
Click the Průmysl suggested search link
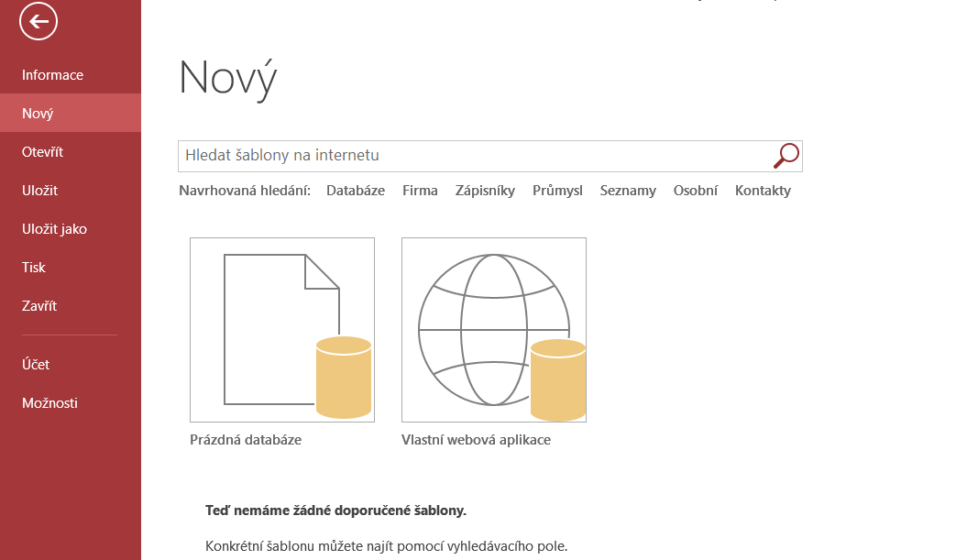pos(558,191)
